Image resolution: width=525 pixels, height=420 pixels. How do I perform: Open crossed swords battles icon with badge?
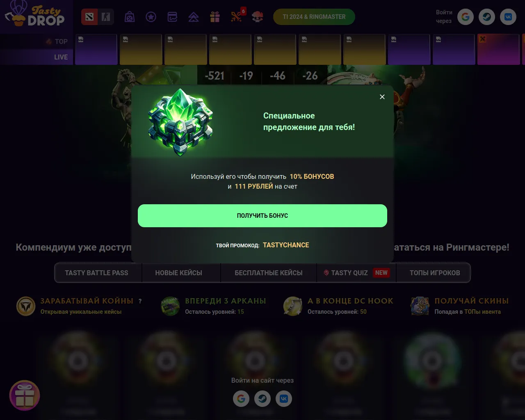tap(237, 16)
